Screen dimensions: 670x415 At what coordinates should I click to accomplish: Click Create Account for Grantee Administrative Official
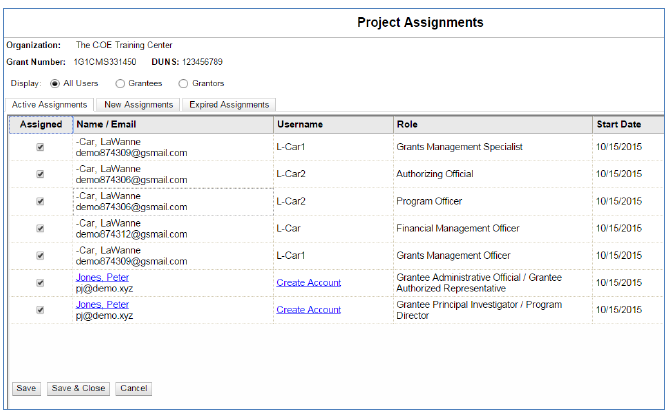click(x=308, y=283)
